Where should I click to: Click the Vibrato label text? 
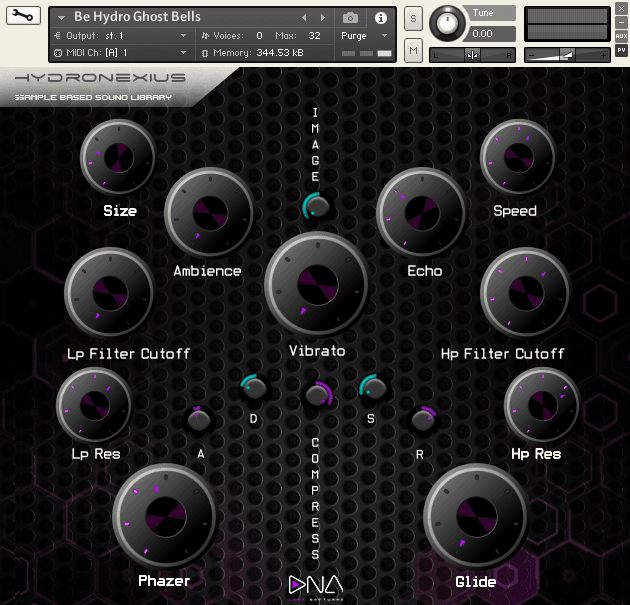coord(317,351)
